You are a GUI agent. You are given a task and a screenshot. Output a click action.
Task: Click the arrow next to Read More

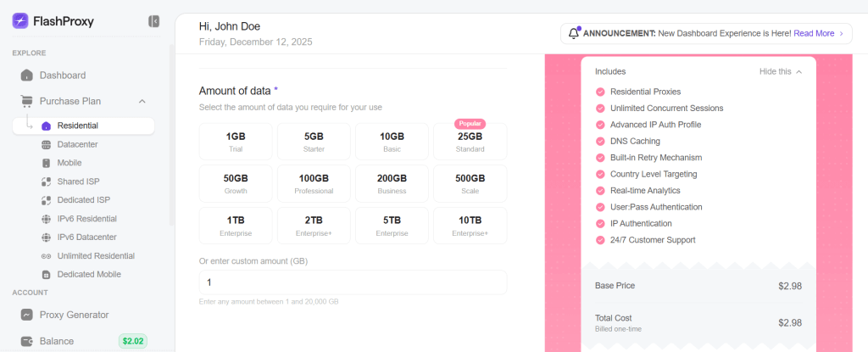[x=842, y=33]
